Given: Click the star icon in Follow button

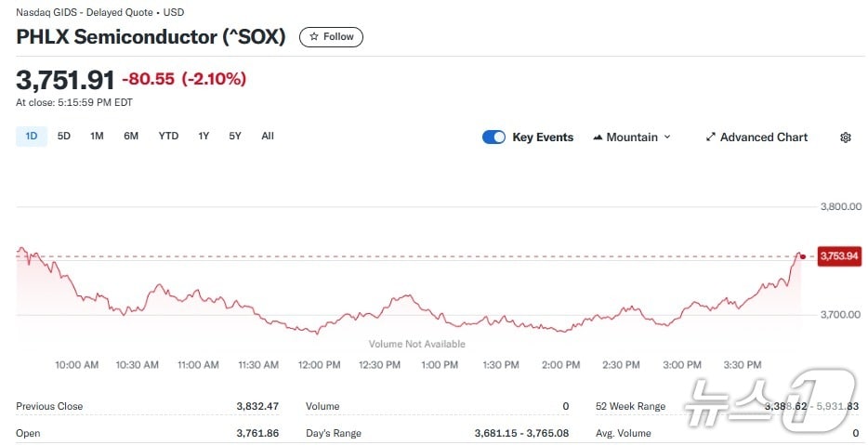Looking at the screenshot, I should [314, 37].
